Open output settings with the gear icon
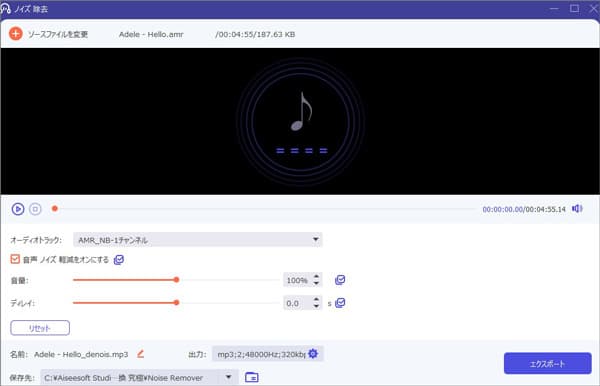This screenshot has height=386, width=600. point(313,354)
